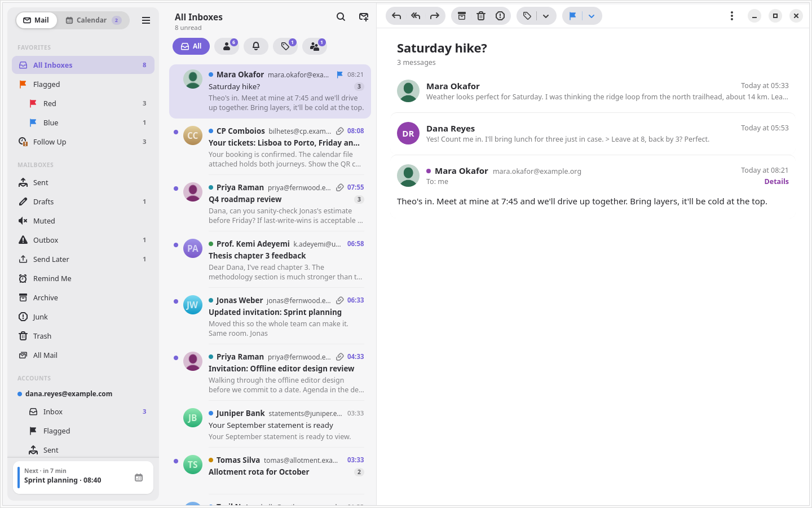Search the All Inboxes list

pos(341,17)
